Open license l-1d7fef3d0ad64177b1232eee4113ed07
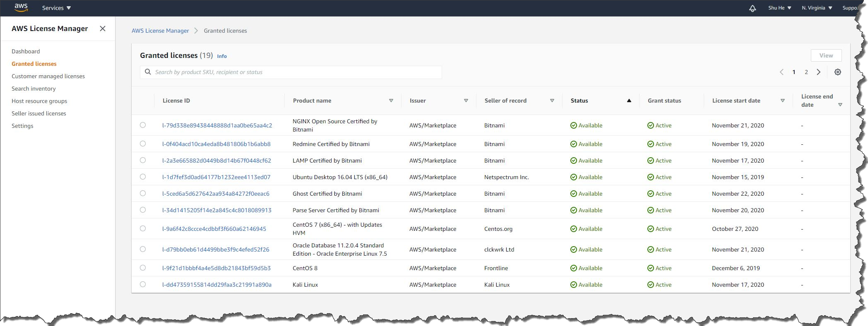The image size is (868, 326). (216, 177)
